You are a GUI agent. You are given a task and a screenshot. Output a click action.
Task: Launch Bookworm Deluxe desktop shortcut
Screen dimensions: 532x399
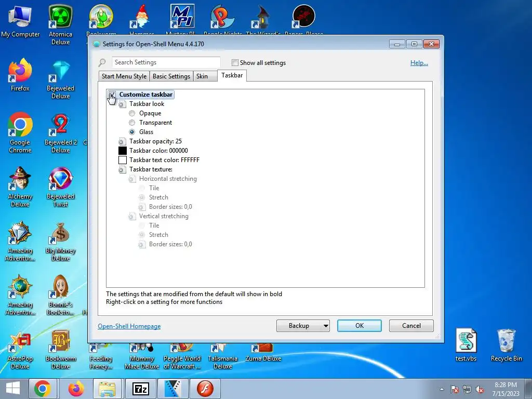(x=60, y=350)
